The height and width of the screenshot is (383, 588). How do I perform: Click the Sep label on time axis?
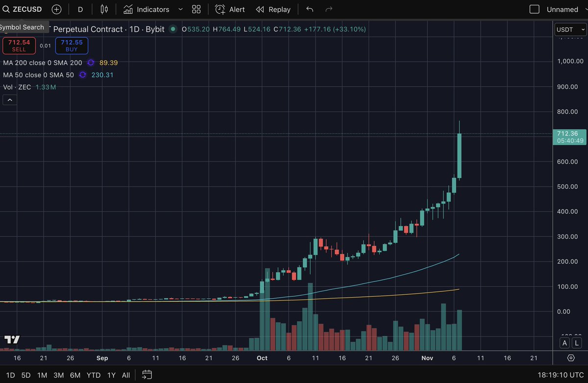pos(102,358)
